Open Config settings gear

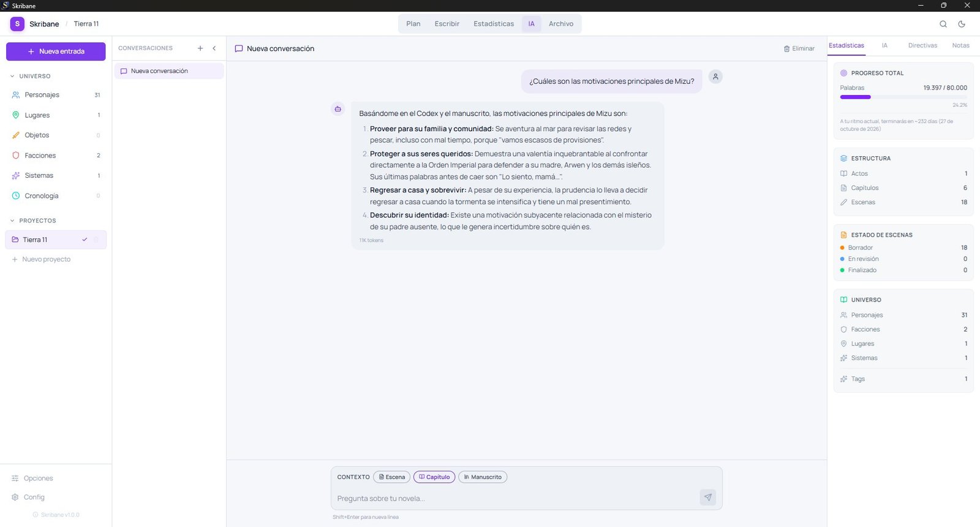coord(28,497)
